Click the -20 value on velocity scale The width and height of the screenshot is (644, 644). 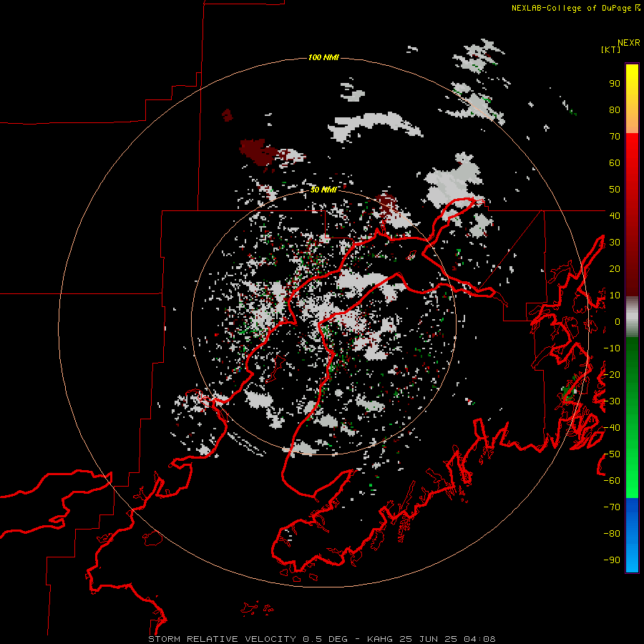612,374
